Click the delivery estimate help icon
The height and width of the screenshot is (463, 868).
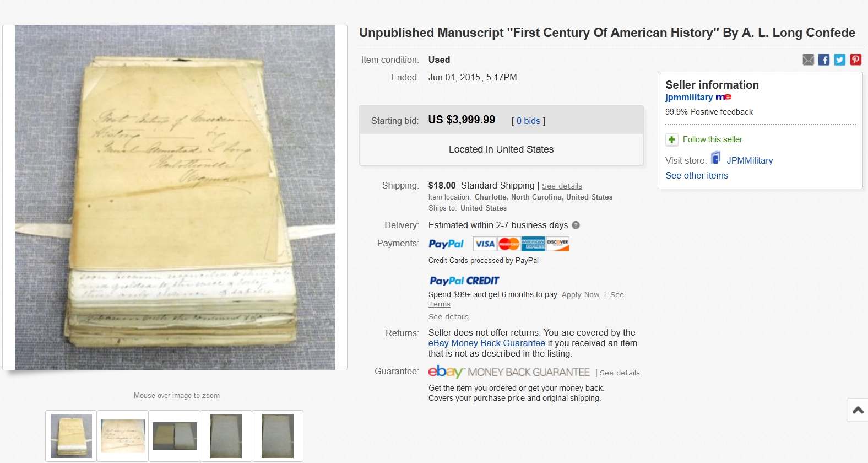pos(576,225)
